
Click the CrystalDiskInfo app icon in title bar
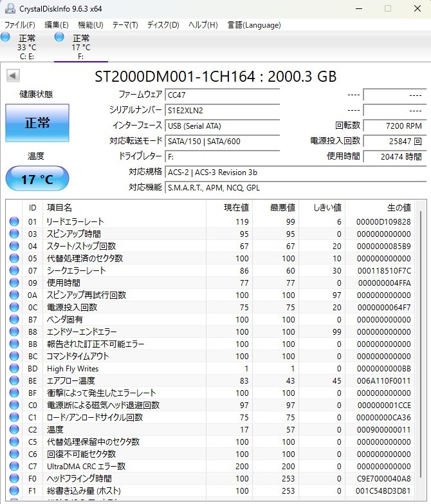click(x=10, y=8)
